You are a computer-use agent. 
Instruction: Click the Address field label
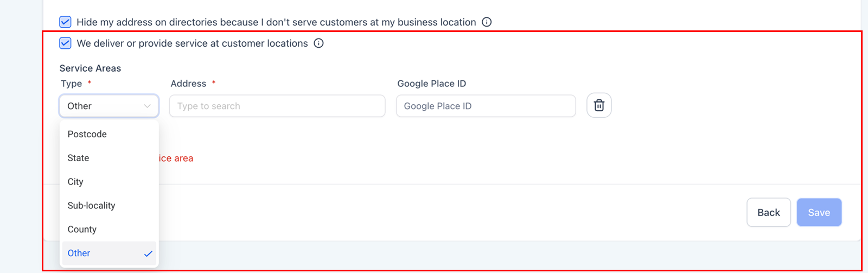188,84
